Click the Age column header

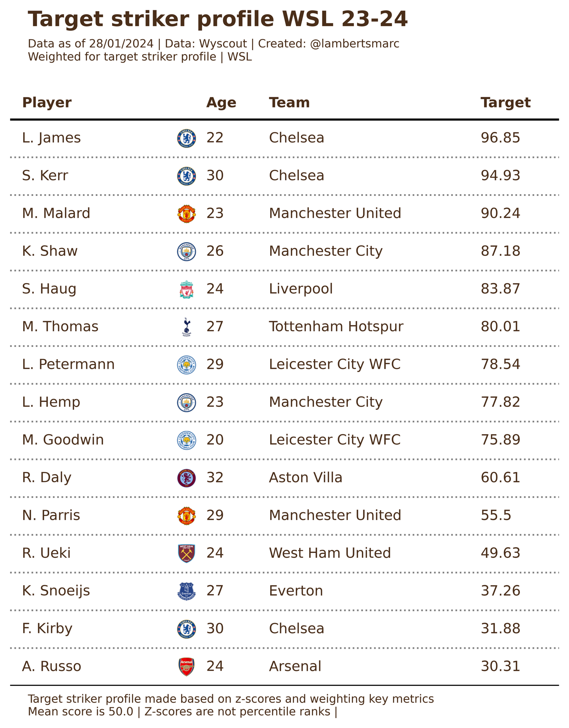click(x=221, y=102)
